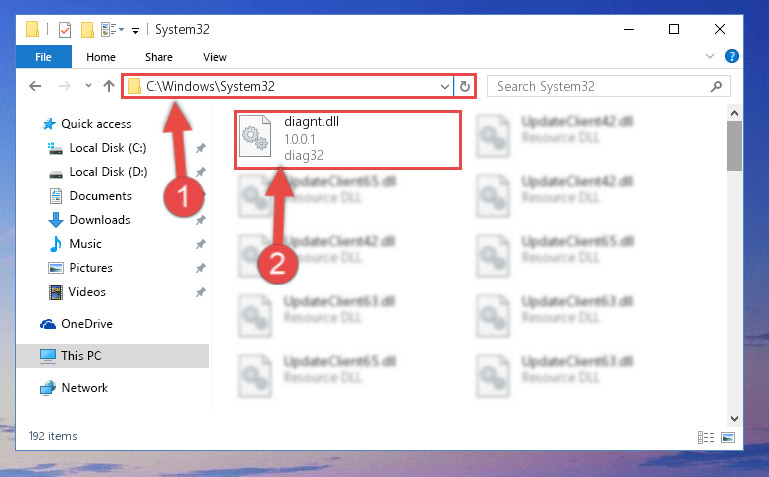Open the Help question mark icon
The image size is (769, 477).
point(731,56)
